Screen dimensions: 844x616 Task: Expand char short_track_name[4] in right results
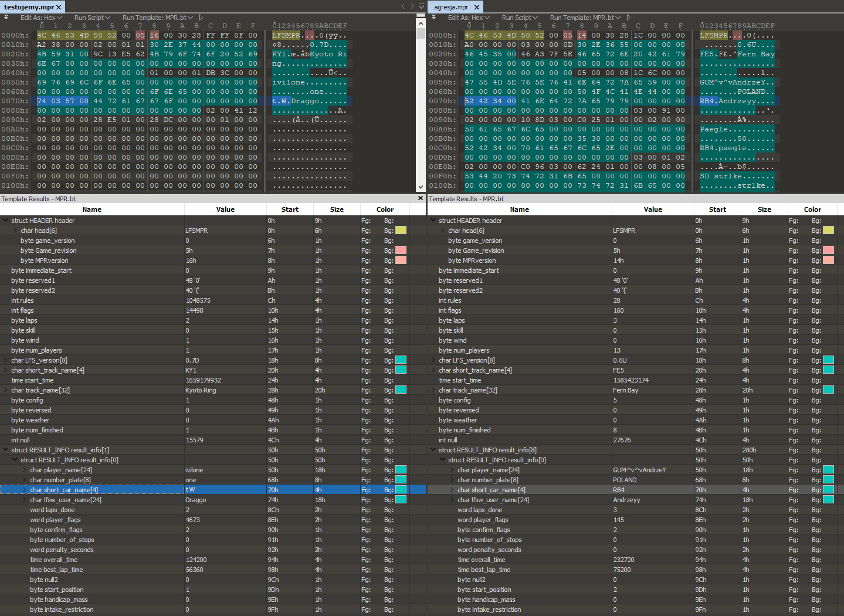click(x=433, y=370)
